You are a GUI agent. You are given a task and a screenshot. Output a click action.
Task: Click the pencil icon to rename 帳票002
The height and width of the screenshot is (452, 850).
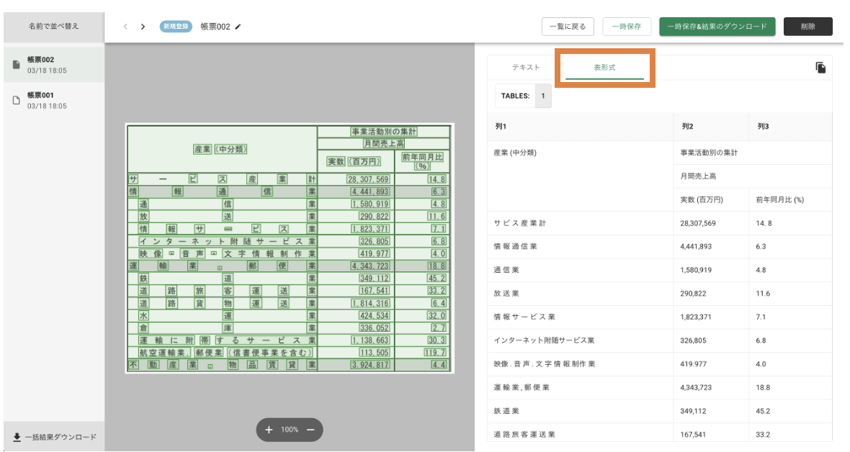(x=239, y=27)
